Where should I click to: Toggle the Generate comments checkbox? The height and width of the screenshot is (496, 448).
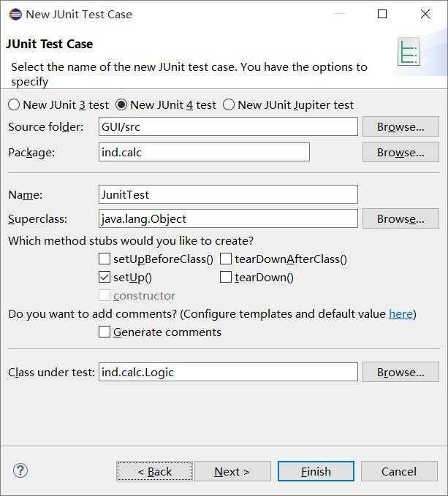(105, 332)
